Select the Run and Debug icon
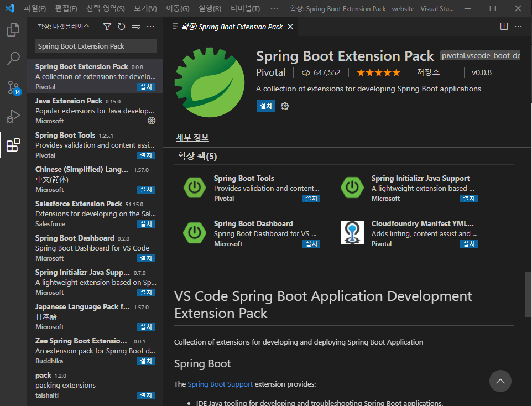This screenshot has height=406, width=532. pos(13,116)
